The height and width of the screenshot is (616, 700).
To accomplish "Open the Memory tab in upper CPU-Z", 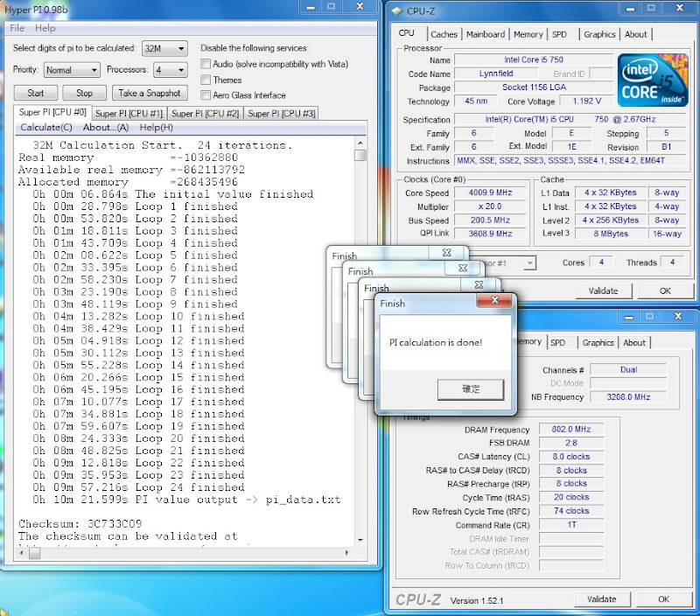I will point(528,34).
